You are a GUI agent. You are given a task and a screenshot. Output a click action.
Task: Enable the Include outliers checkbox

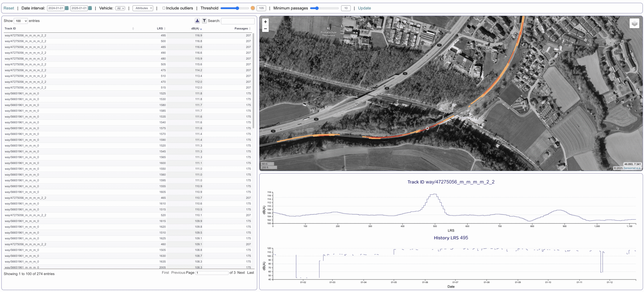[164, 8]
